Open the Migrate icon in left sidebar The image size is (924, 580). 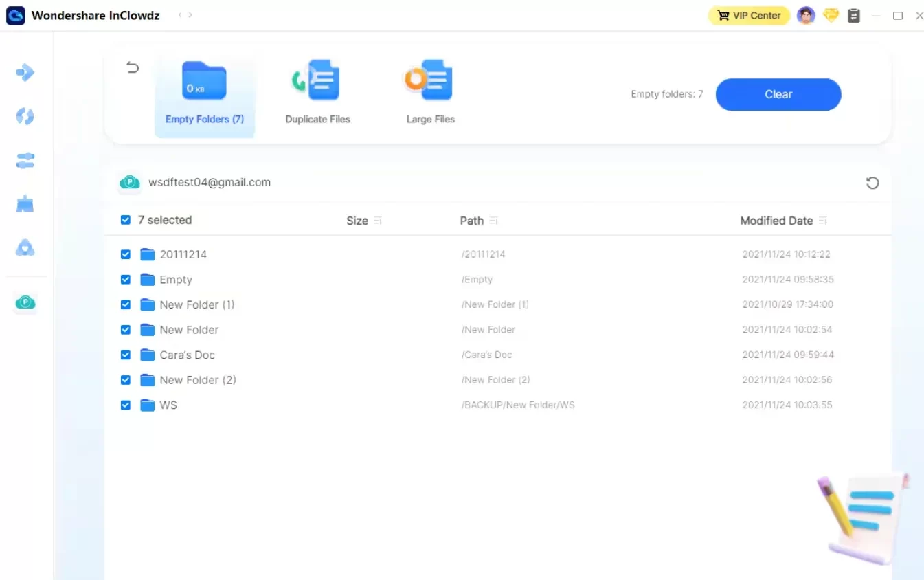(x=25, y=72)
